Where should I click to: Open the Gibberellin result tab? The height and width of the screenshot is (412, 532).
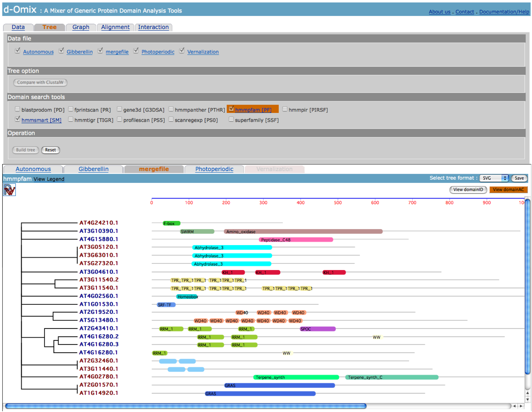point(94,169)
